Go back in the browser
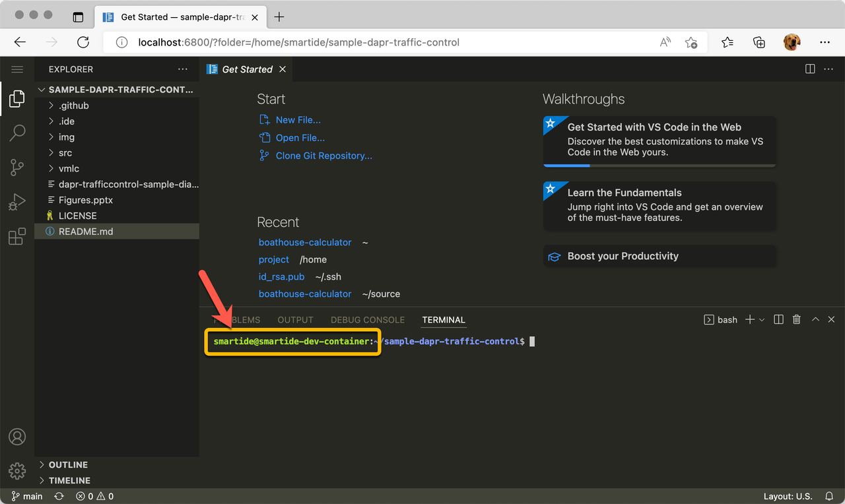This screenshot has height=504, width=845. tap(20, 42)
